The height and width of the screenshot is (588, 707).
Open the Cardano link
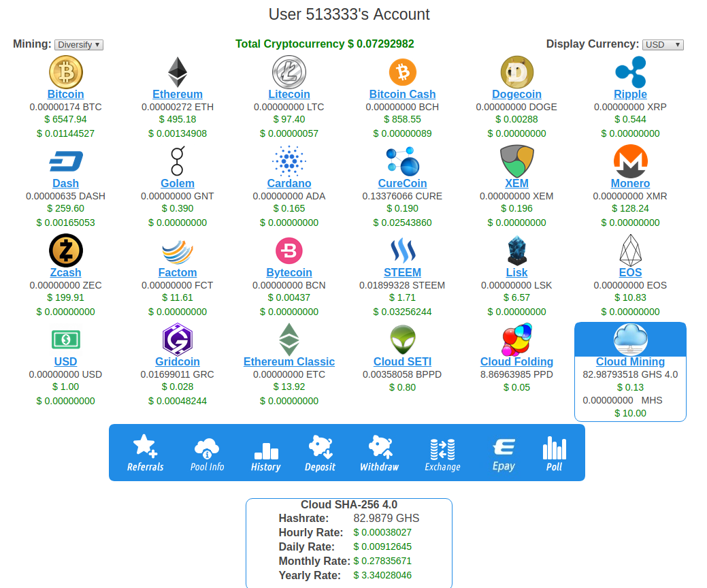[x=289, y=184]
